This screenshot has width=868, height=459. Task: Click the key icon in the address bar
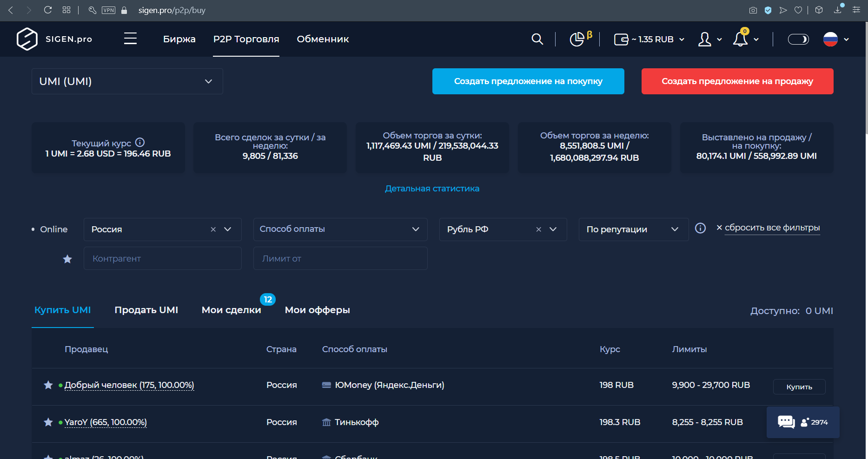click(92, 10)
